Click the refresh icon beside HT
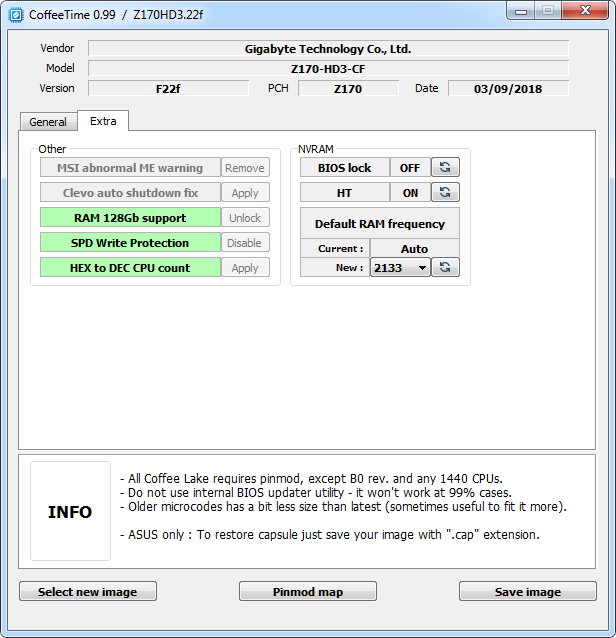Image resolution: width=616 pixels, height=638 pixels. [x=446, y=192]
